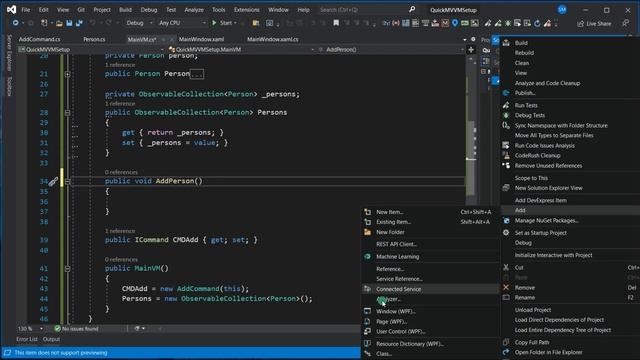Click the Save file toolbar icon

[x=69, y=23]
